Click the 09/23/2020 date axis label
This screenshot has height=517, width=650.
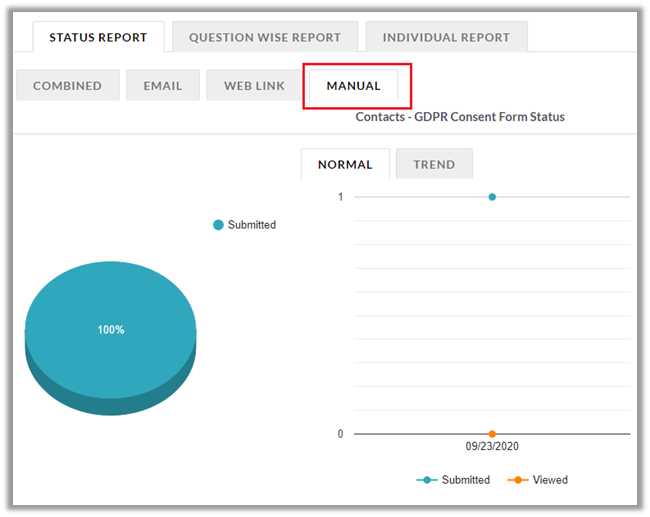click(x=492, y=447)
